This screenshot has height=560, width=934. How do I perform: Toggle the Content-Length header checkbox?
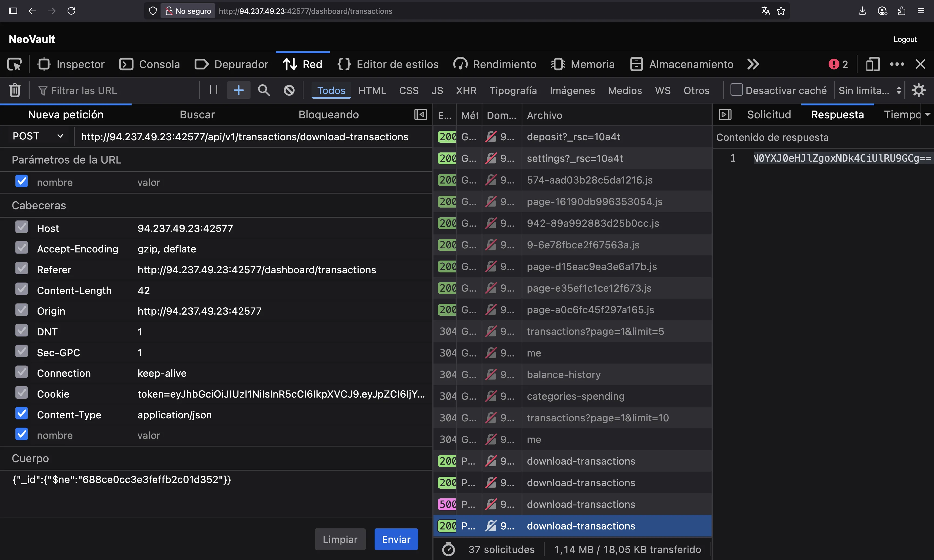click(22, 289)
